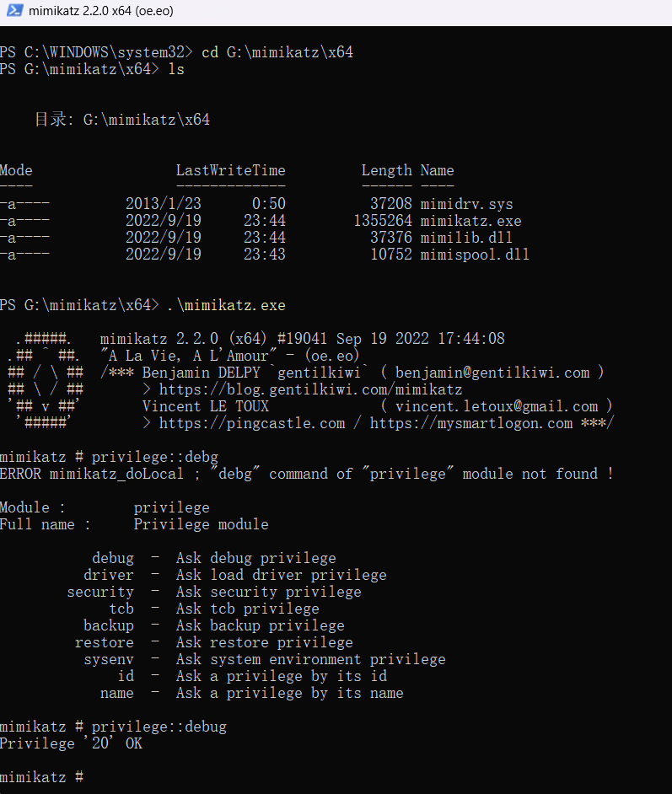Click the 'sysenv' command in module help
The width and height of the screenshot is (672, 794).
tap(108, 659)
